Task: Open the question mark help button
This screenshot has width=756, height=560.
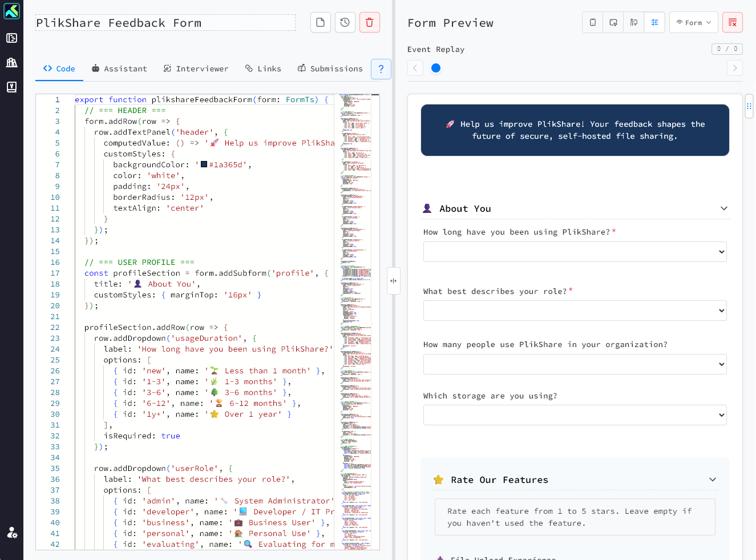Action: pos(381,69)
